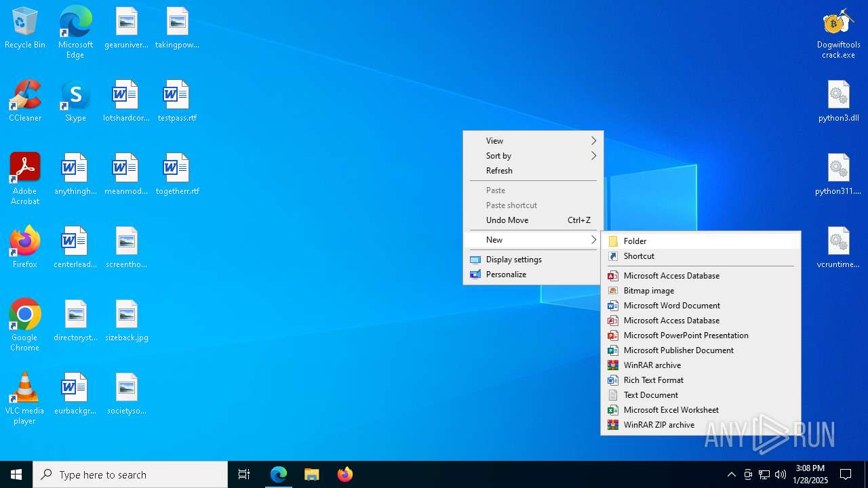Open Display settings from context menu
This screenshot has width=868, height=488.
(533, 260)
